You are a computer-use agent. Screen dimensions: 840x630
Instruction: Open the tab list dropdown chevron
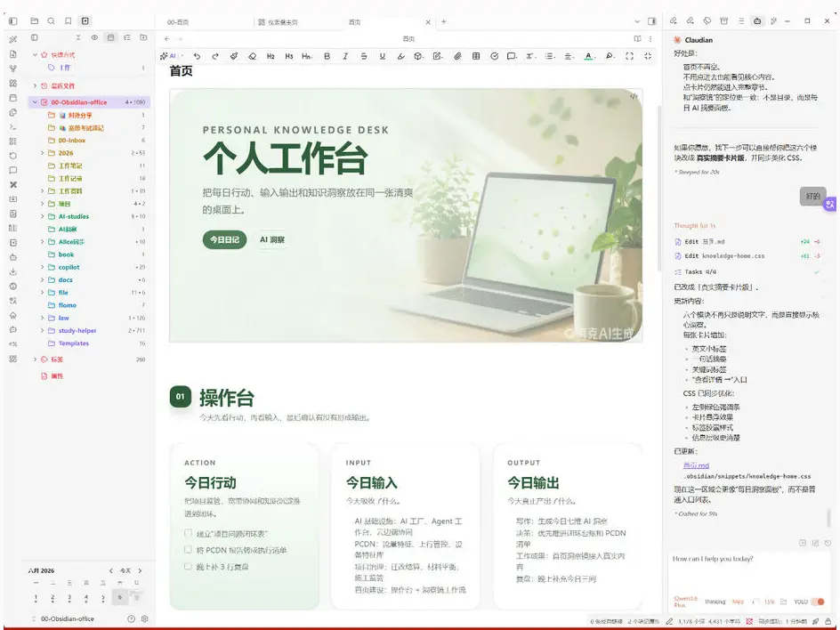coord(637,21)
